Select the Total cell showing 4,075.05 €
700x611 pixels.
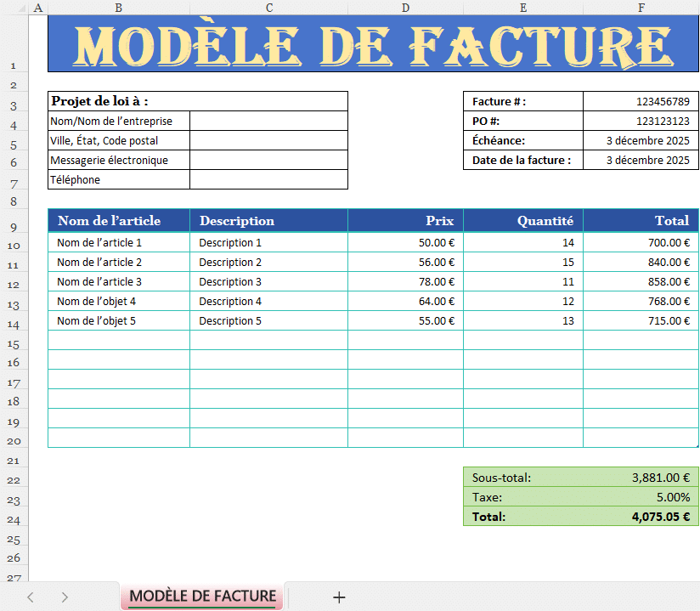(641, 517)
